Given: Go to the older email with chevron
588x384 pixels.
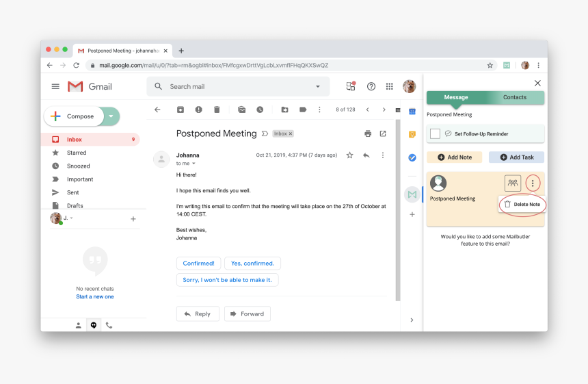Looking at the screenshot, I should [x=384, y=110].
